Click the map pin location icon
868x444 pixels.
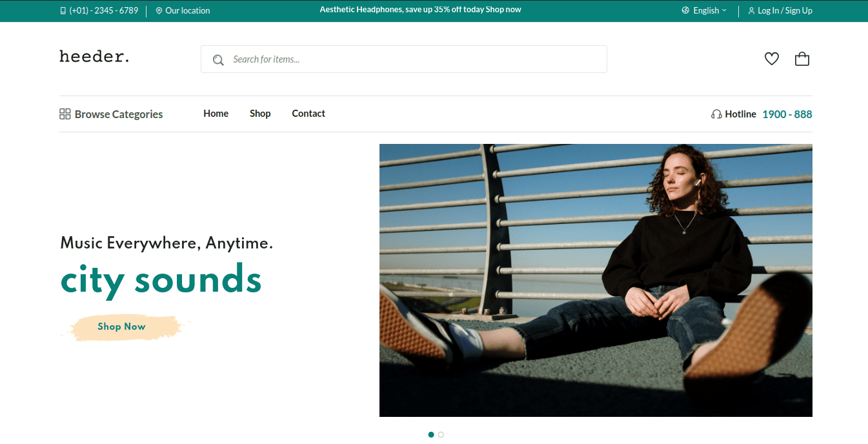click(159, 10)
